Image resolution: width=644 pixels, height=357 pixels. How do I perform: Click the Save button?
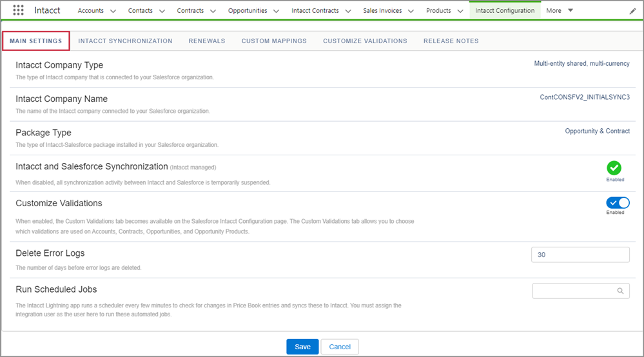[302, 347]
